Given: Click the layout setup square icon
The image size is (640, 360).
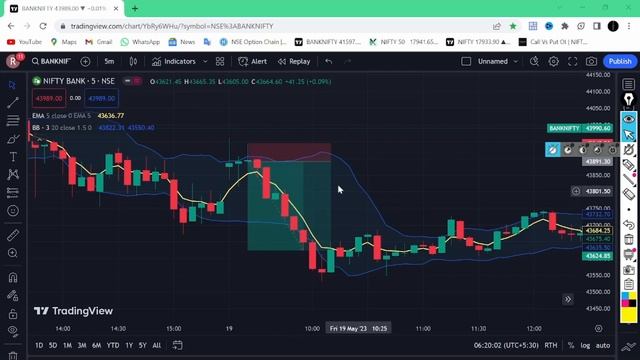Looking at the screenshot, I should point(466,61).
